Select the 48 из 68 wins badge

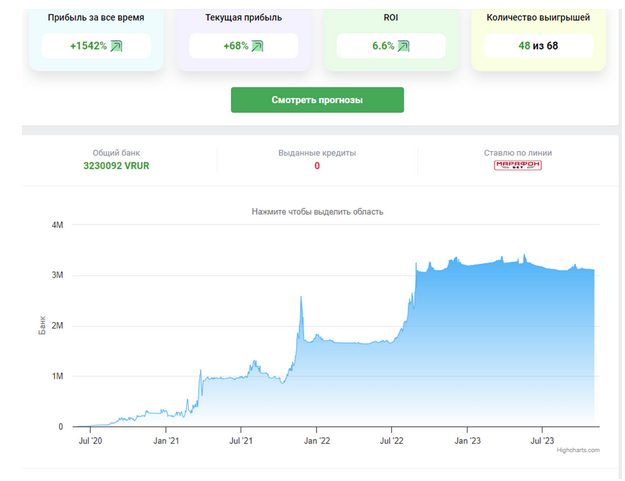click(x=537, y=46)
